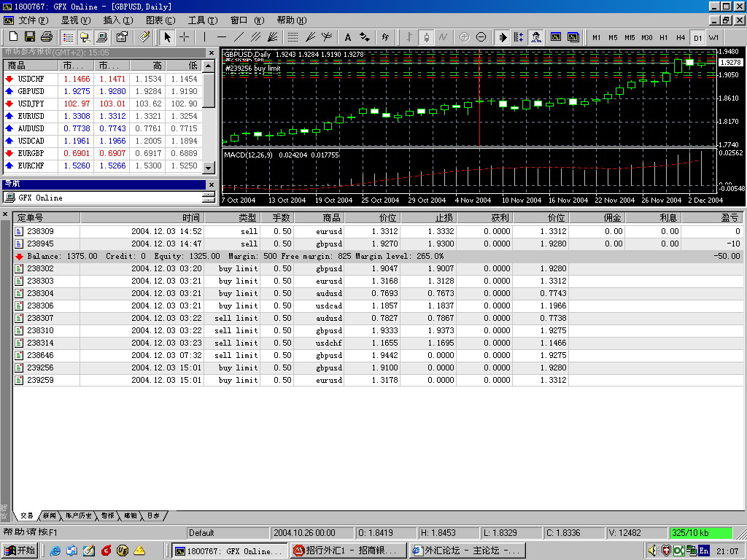The height and width of the screenshot is (560, 747).
Task: Select the M30 timeframe
Action: click(x=647, y=37)
